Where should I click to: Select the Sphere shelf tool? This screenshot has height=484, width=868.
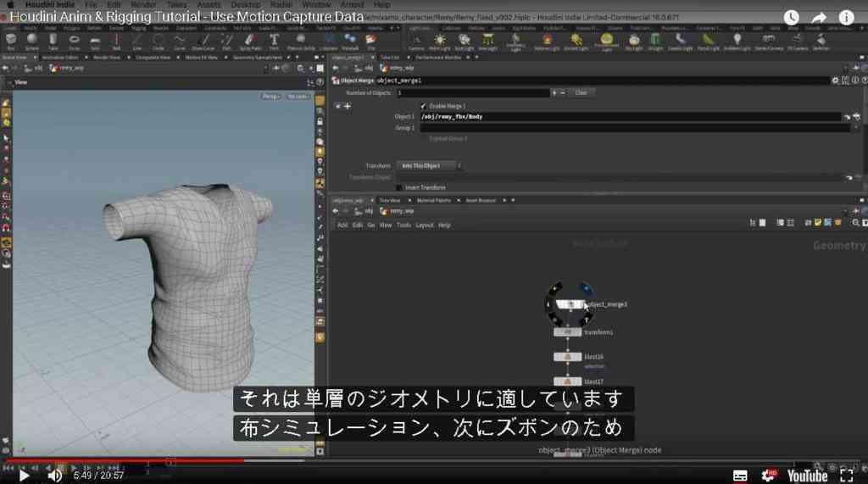(31, 41)
